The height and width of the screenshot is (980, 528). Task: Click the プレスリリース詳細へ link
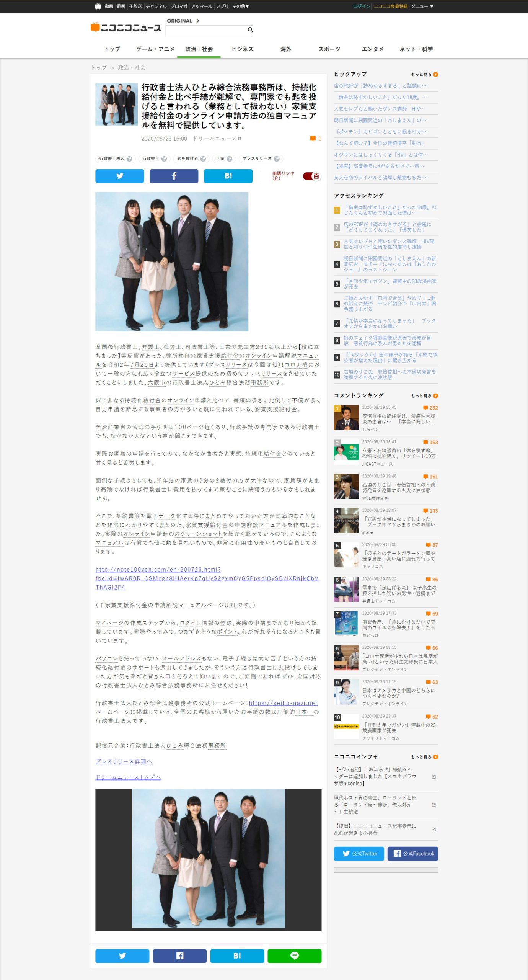tap(124, 761)
